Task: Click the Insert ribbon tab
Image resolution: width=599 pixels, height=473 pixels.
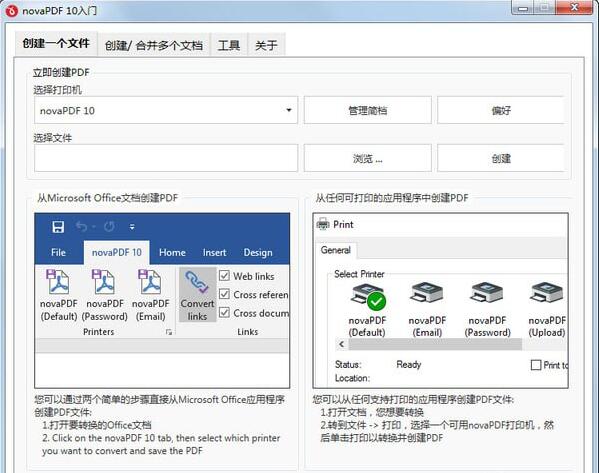Action: click(x=214, y=253)
